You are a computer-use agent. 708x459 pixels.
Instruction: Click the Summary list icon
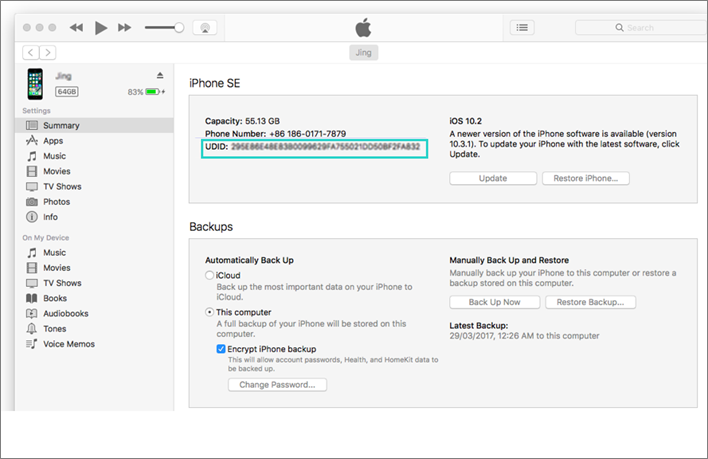[32, 125]
